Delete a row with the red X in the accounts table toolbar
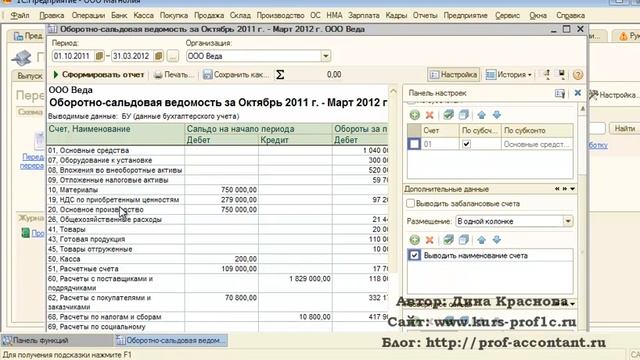640x360 pixels. click(429, 115)
